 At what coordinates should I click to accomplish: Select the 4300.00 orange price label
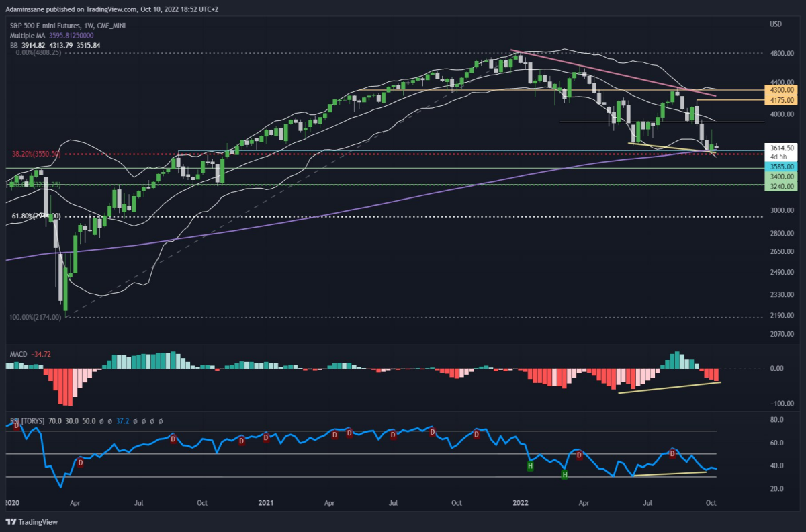780,89
